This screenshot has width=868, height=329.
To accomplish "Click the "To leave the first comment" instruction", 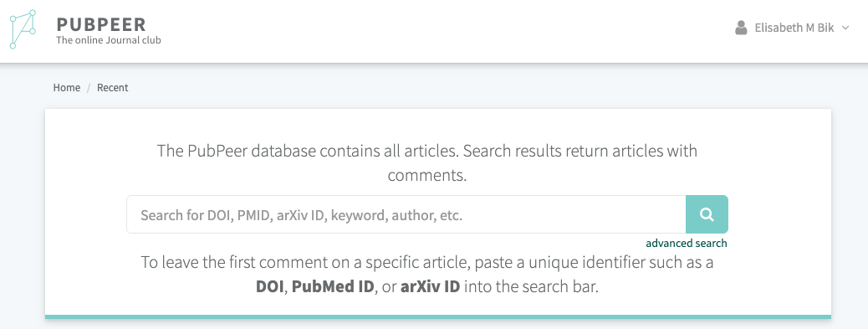I will [x=426, y=275].
